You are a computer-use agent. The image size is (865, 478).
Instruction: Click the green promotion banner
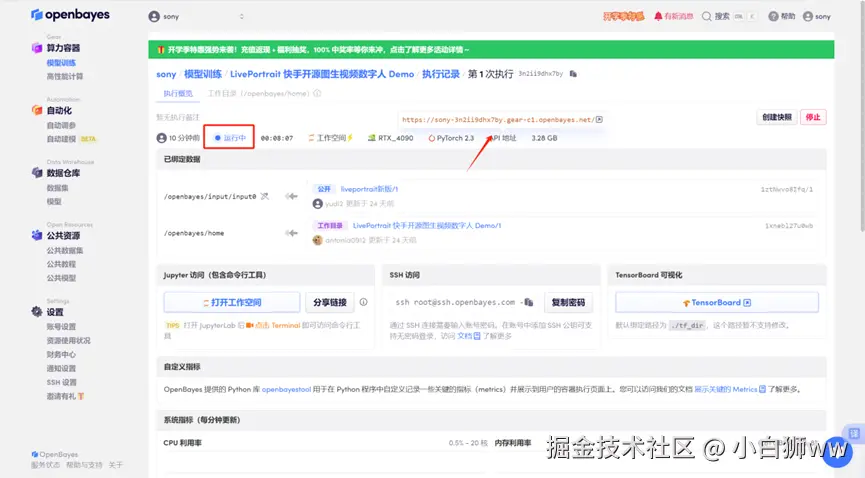491,50
